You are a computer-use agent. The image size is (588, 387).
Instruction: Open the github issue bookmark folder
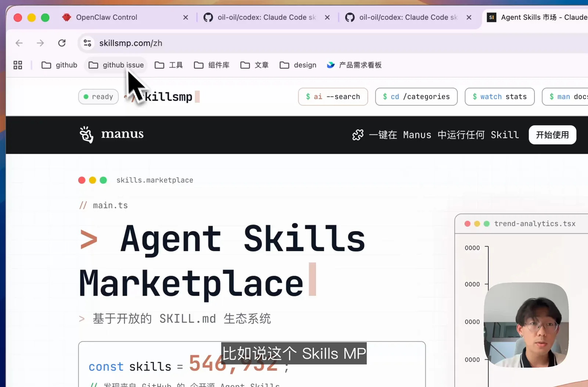pyautogui.click(x=116, y=65)
